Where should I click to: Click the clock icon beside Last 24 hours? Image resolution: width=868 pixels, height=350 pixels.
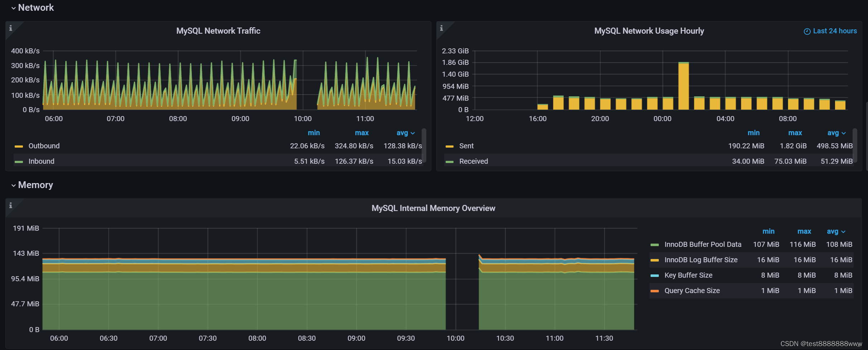pos(807,32)
